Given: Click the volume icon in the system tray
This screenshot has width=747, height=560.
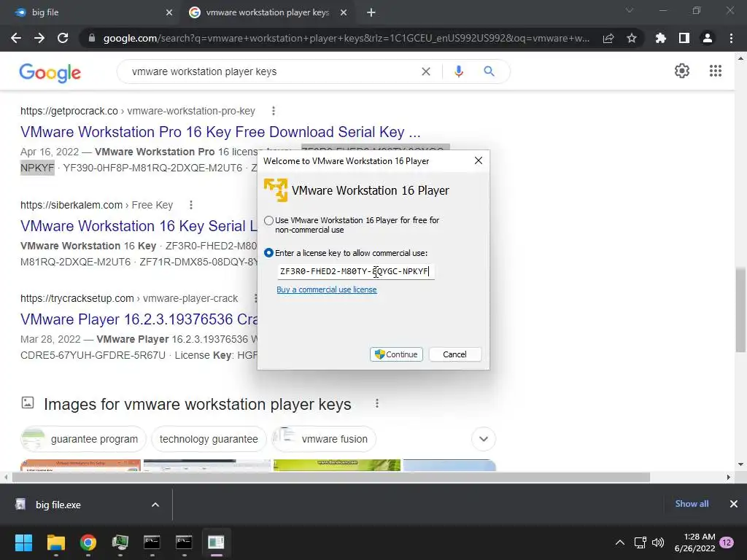Looking at the screenshot, I should 658,542.
